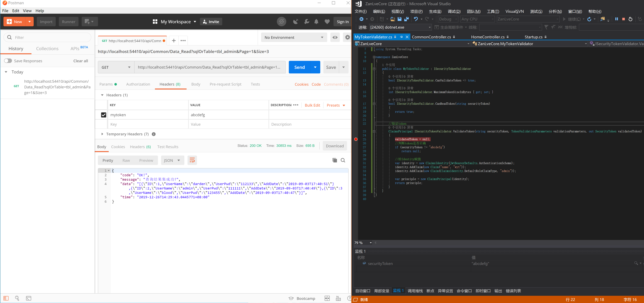Open tab options three-dots menu
The image size is (644, 303).
(x=183, y=41)
